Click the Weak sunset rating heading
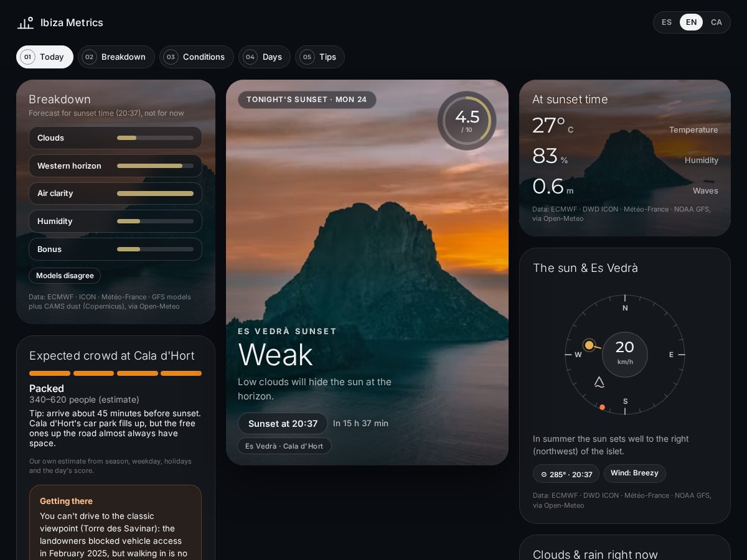 point(275,355)
